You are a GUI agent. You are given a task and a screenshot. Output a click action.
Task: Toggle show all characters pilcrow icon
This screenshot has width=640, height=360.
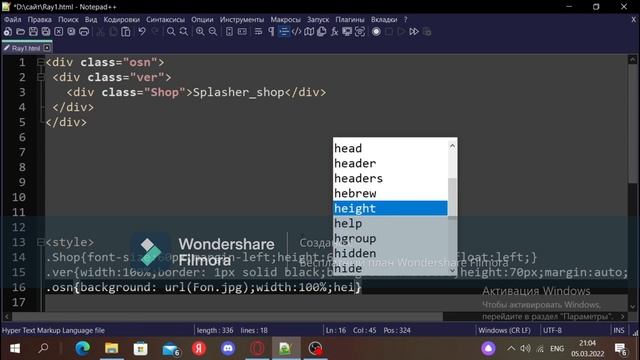271,31
